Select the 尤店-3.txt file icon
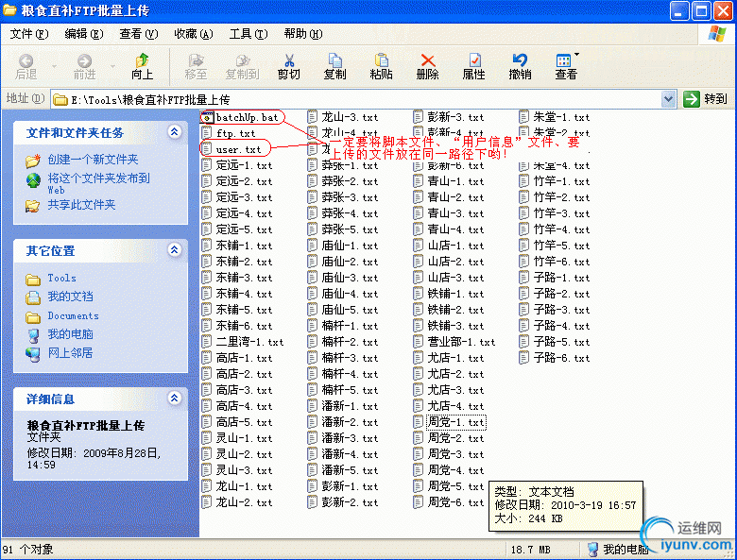This screenshot has width=737, height=560. click(x=418, y=390)
